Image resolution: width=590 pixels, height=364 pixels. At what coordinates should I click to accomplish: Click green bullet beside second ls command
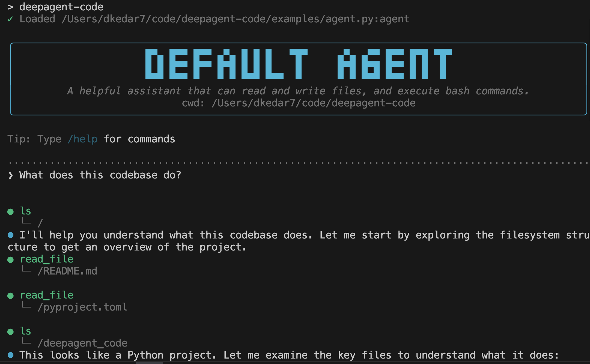[11, 332]
